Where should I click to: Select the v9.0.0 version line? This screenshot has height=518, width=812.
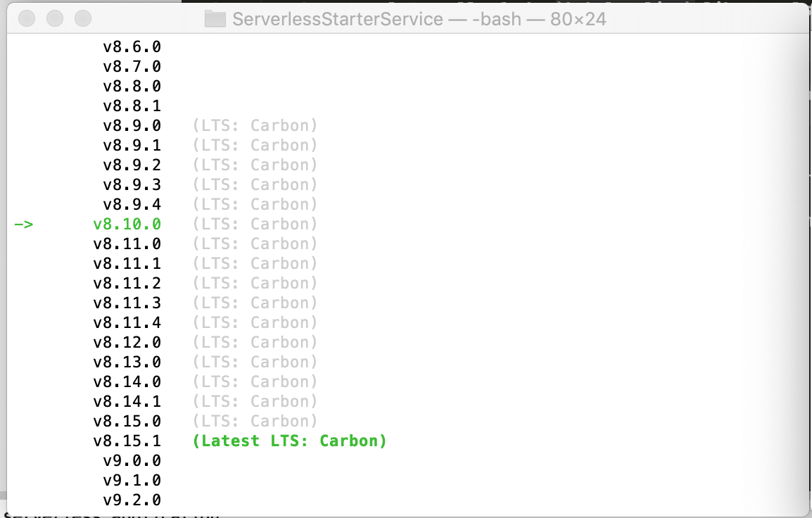[x=132, y=460]
